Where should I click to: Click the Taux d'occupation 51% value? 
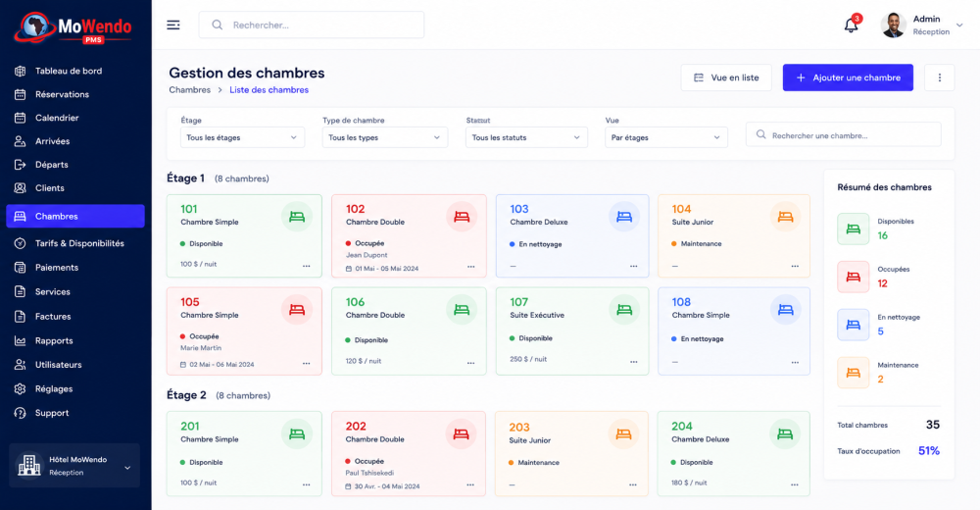(x=928, y=451)
